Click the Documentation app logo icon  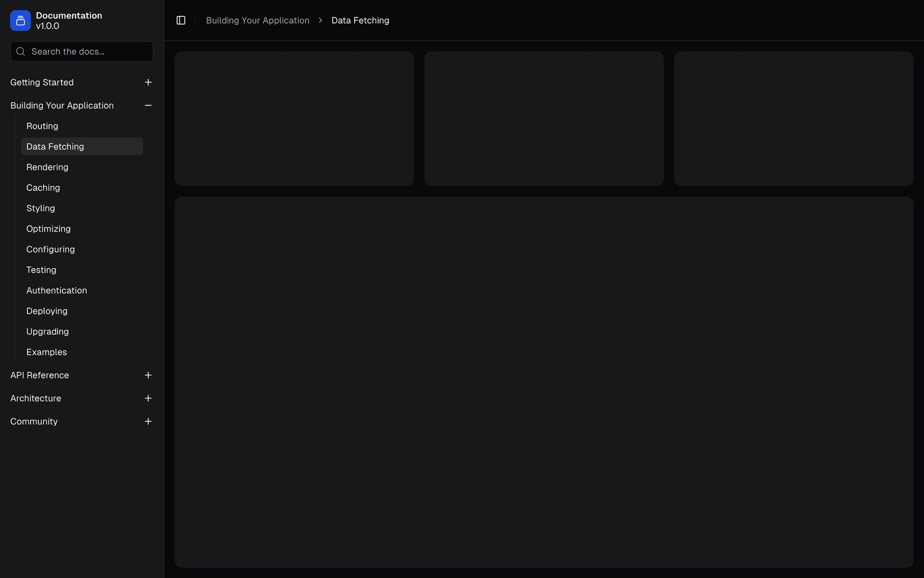click(20, 20)
